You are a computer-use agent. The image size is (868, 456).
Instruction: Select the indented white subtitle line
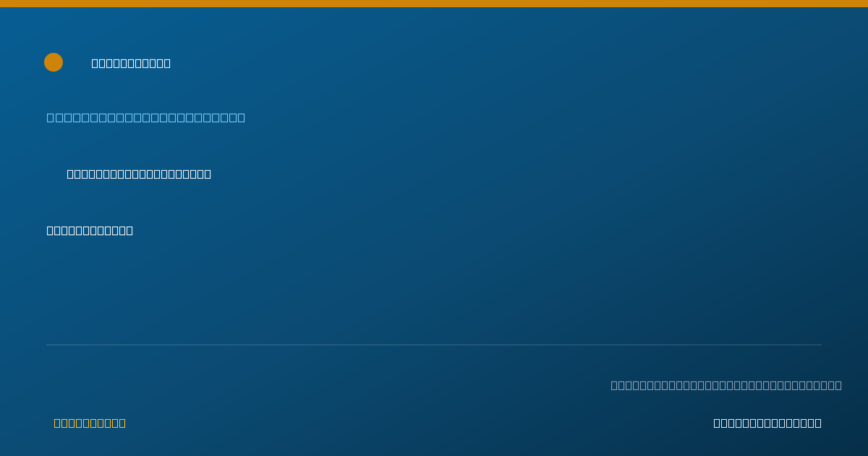(139, 174)
